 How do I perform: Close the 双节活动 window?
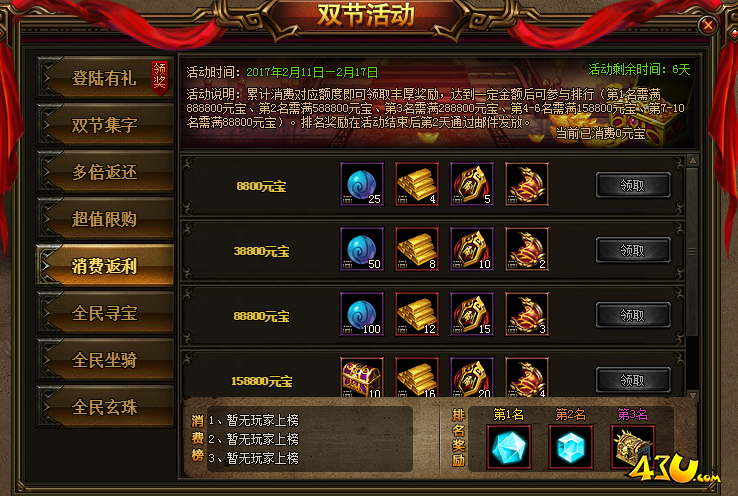pyautogui.click(x=708, y=25)
